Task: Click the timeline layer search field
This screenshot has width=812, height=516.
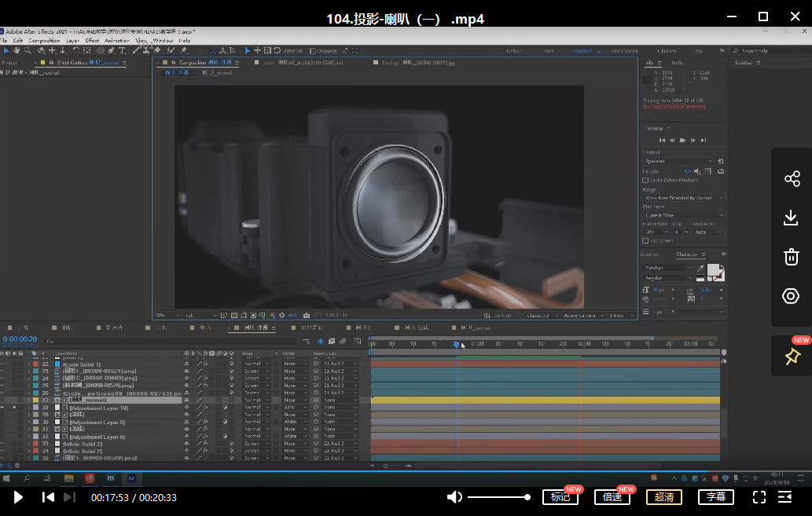Action: (171, 341)
